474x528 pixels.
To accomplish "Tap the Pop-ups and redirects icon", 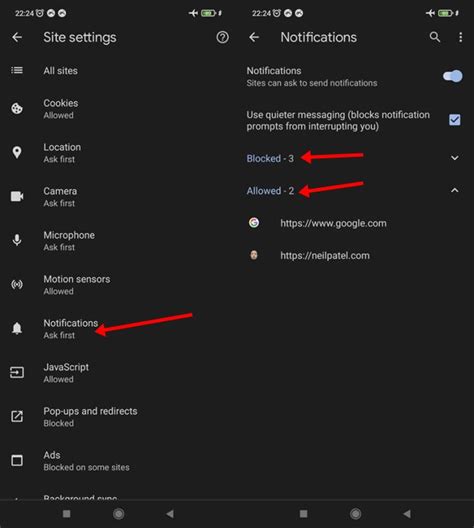I will coord(17,416).
